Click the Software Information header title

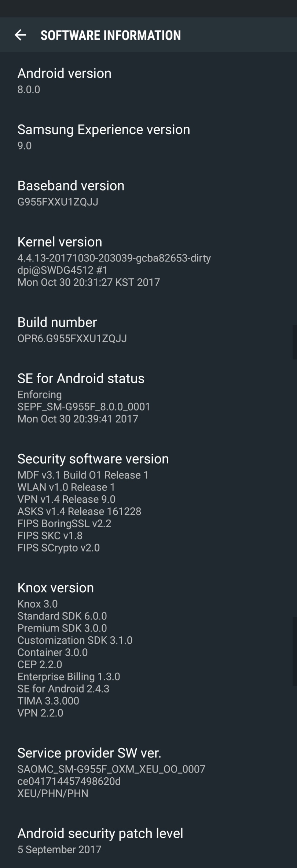point(110,35)
